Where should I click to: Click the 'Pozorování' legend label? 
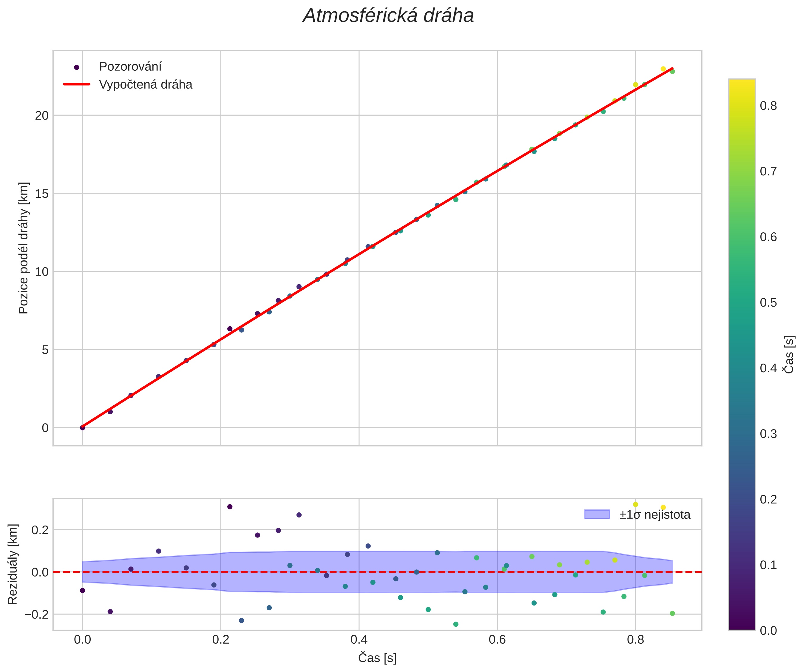coord(130,67)
